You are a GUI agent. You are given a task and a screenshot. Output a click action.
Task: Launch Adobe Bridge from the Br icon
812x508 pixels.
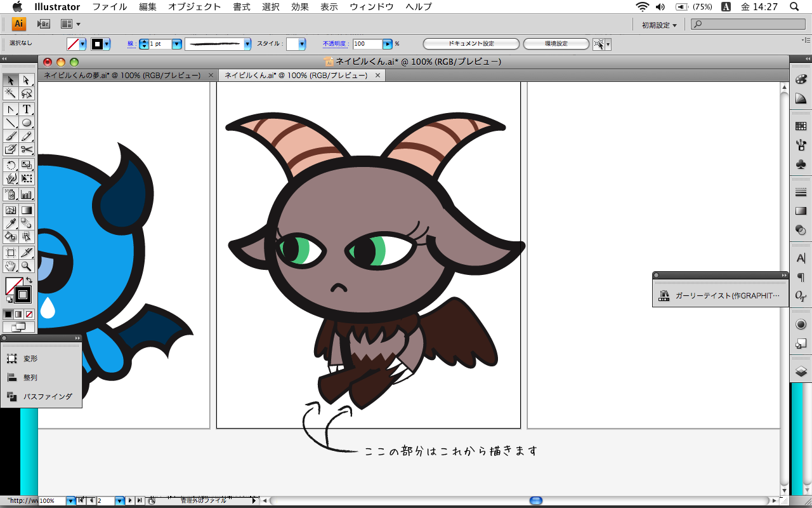pyautogui.click(x=44, y=24)
